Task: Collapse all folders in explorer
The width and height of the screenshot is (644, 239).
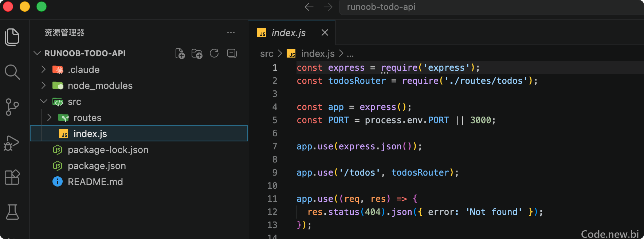Action: [232, 54]
